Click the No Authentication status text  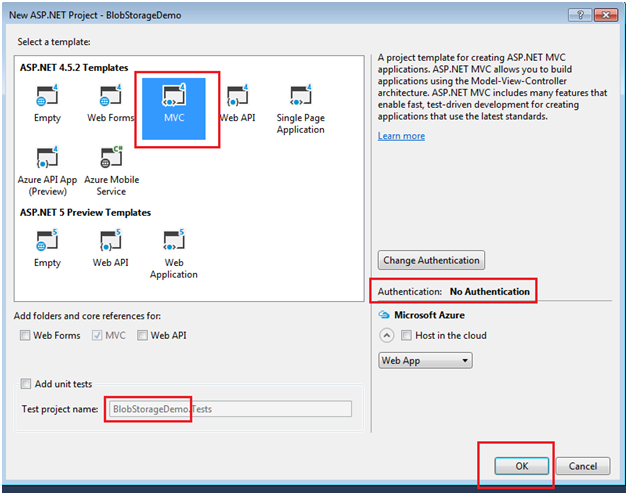[x=489, y=292]
